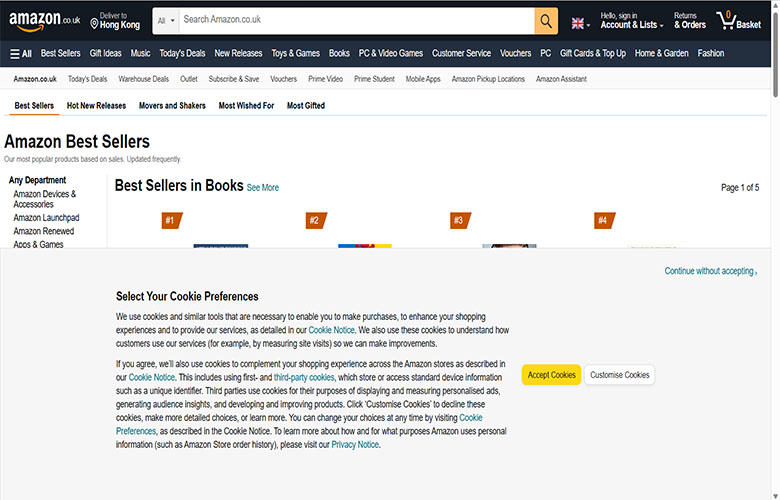Open the Privacy Notice link
The image size is (780, 500).
pos(355,445)
